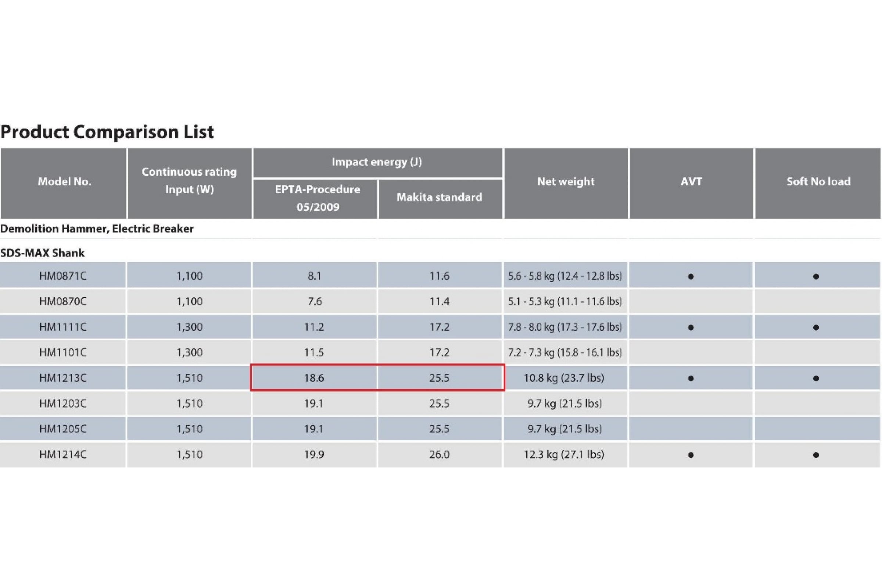Click the Soft No load dot for HM1111C
882x588 pixels.
point(816,328)
